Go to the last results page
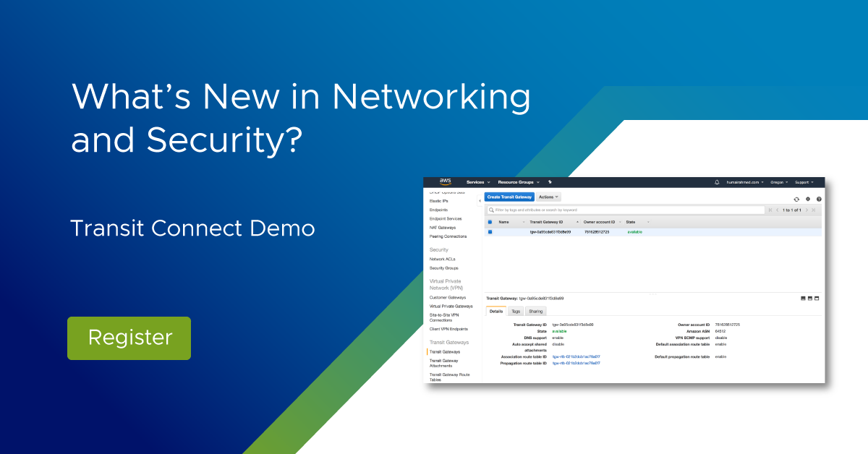Image resolution: width=868 pixels, height=454 pixels. point(814,210)
